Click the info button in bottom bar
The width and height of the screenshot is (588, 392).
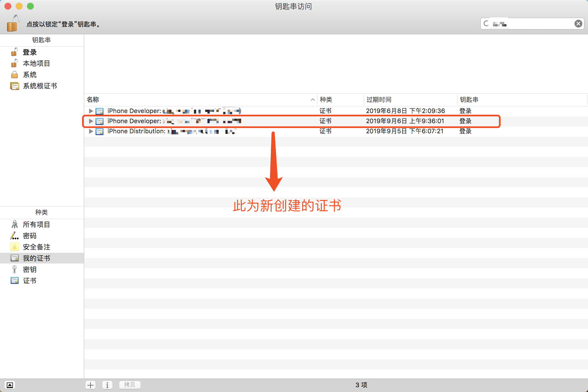point(107,385)
